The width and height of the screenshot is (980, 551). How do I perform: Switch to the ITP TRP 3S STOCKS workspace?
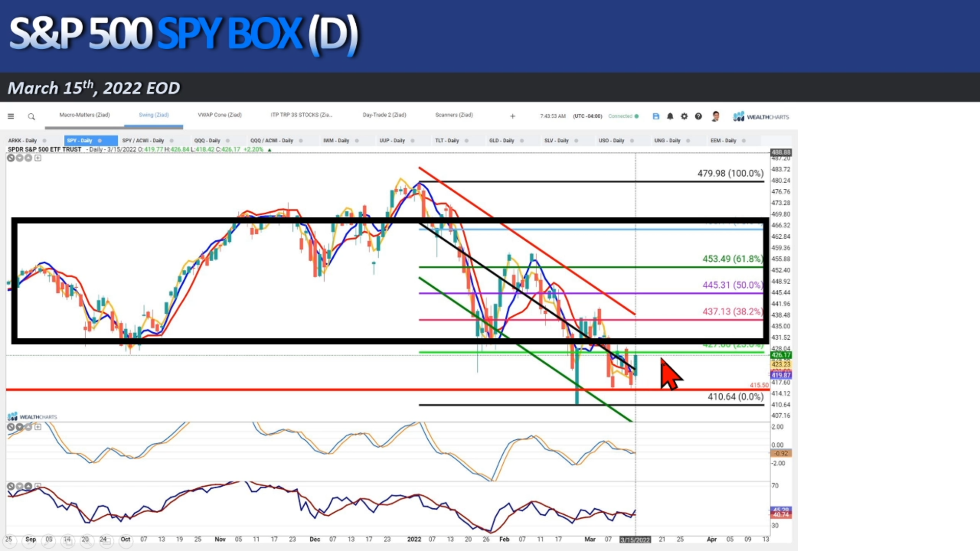pyautogui.click(x=301, y=115)
